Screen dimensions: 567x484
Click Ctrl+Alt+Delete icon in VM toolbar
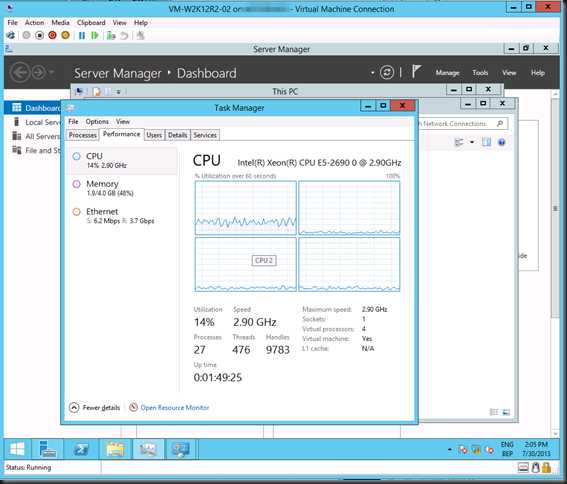tap(10, 35)
